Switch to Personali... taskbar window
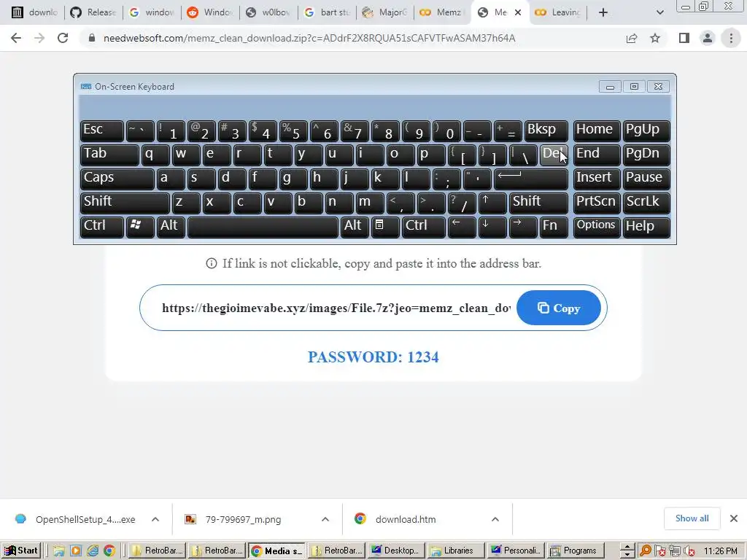The height and width of the screenshot is (560, 747). pyautogui.click(x=516, y=551)
